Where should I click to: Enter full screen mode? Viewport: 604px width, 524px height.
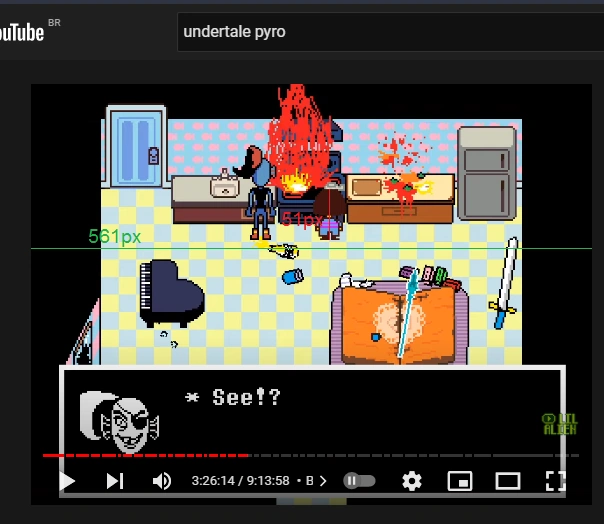[x=556, y=481]
